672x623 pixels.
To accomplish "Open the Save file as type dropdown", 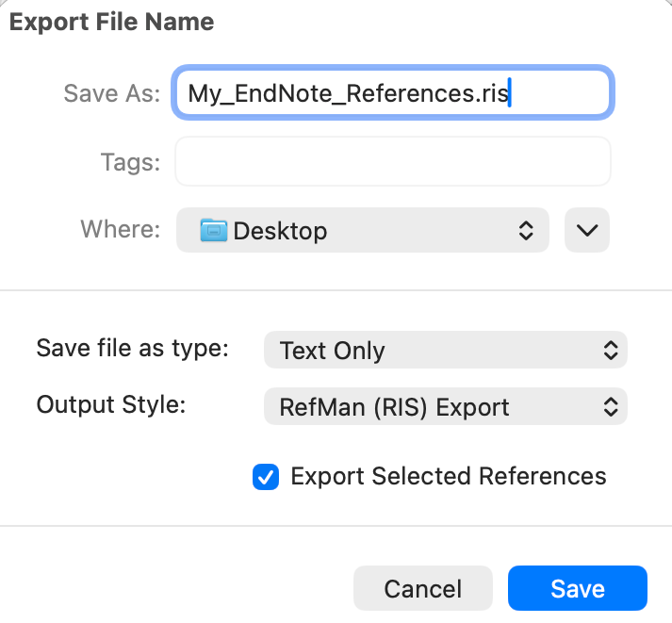I will tap(445, 351).
